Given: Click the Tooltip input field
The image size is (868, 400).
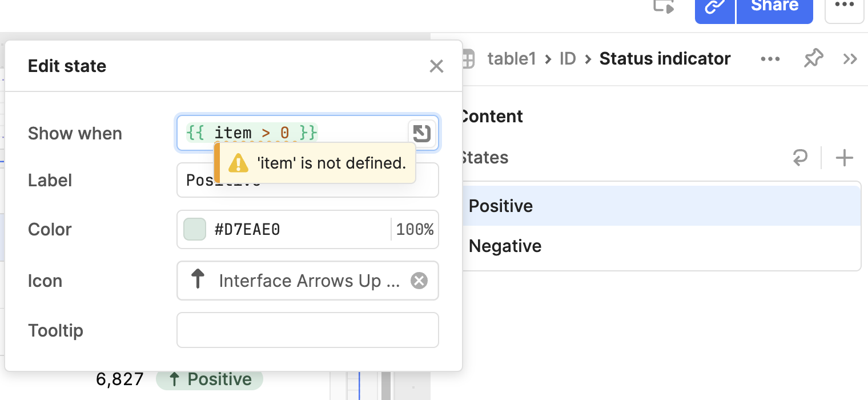Looking at the screenshot, I should pos(307,330).
